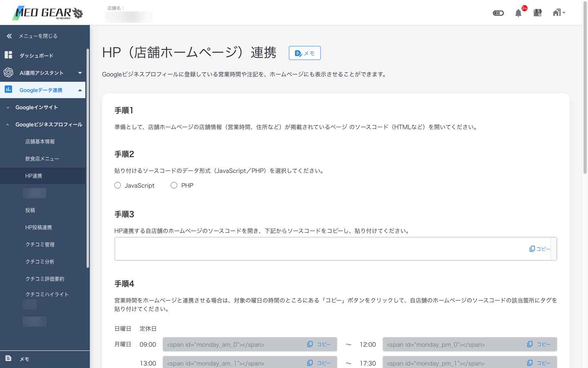This screenshot has width=588, height=368.
Task: Click the 手順4 heading
Action: click(x=124, y=284)
